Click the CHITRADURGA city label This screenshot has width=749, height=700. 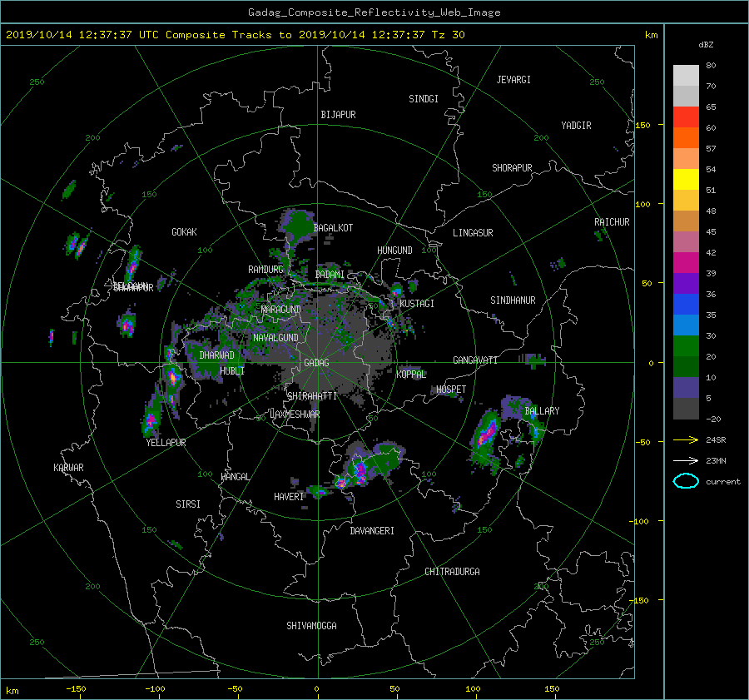452,572
